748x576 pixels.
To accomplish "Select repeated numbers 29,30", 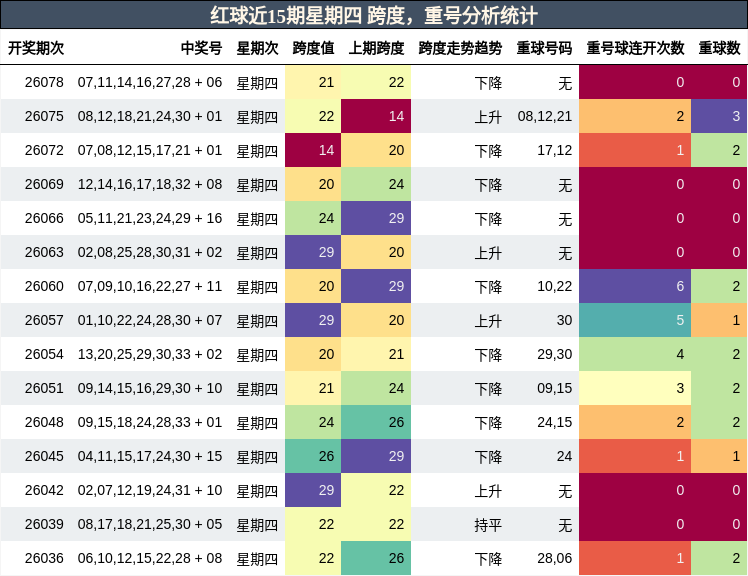I will 555,355.
